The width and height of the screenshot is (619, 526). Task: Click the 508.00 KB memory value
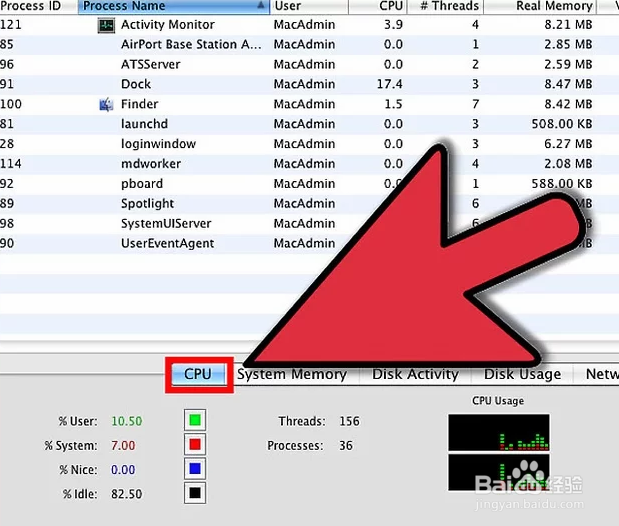[x=562, y=124]
